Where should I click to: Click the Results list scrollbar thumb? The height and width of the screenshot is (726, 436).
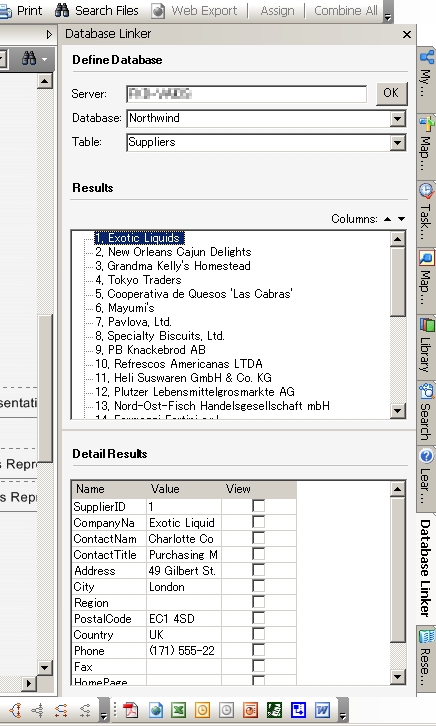pos(398,282)
